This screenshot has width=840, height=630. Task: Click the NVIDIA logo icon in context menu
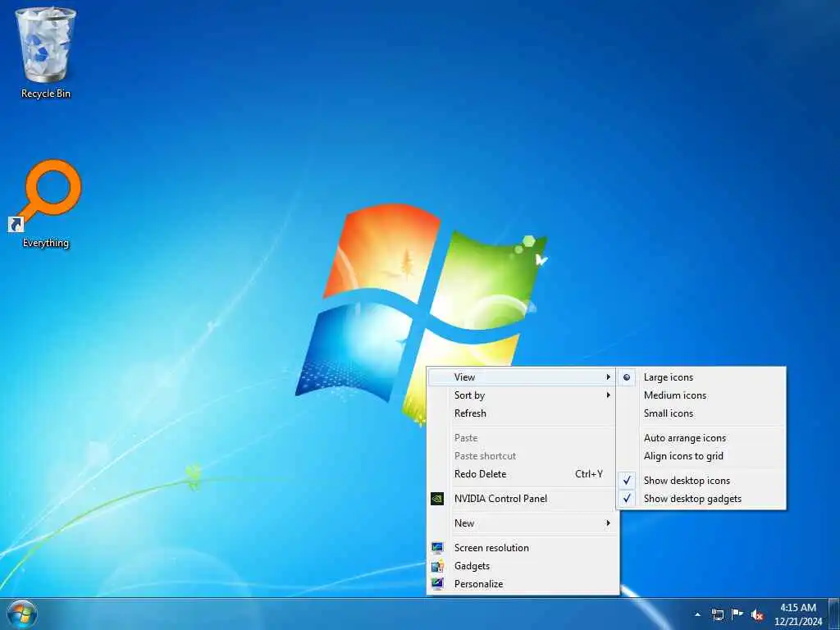pyautogui.click(x=437, y=499)
